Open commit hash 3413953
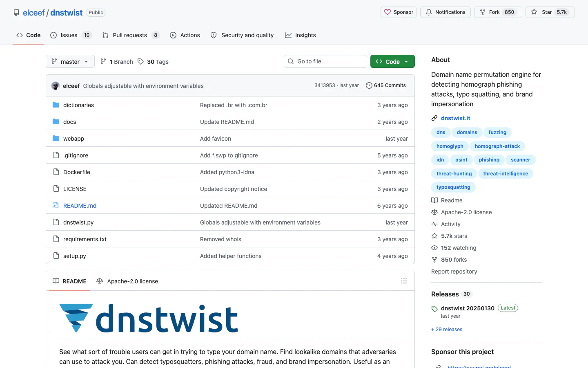 tap(325, 85)
